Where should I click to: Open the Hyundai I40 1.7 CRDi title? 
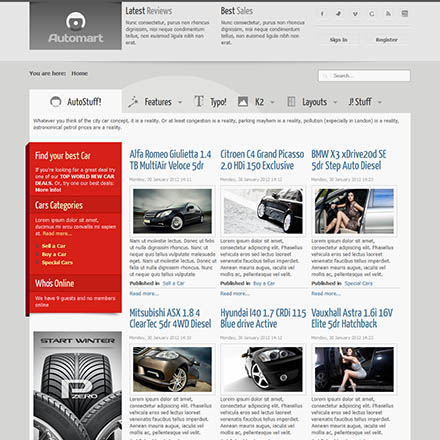(x=263, y=318)
